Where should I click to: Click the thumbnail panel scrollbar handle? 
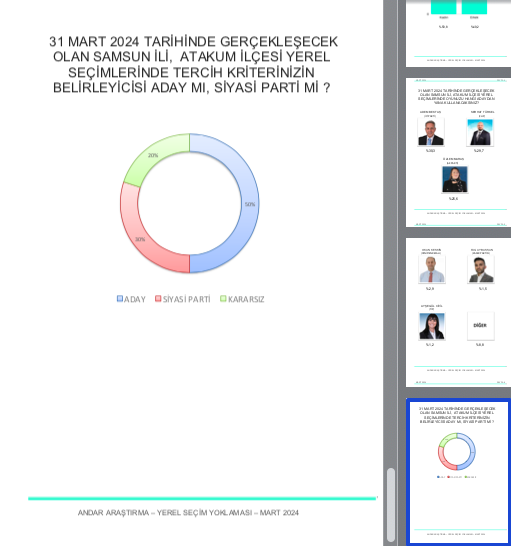pos(391,504)
